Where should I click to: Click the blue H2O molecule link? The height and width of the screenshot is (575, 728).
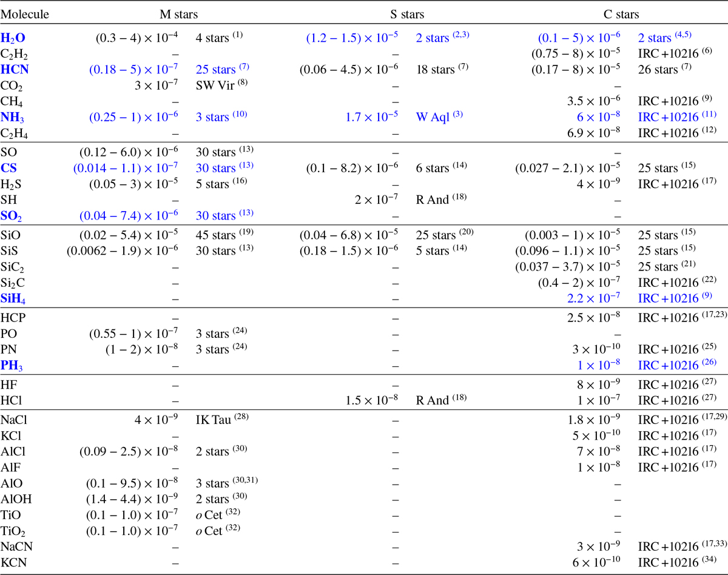pos(13,38)
